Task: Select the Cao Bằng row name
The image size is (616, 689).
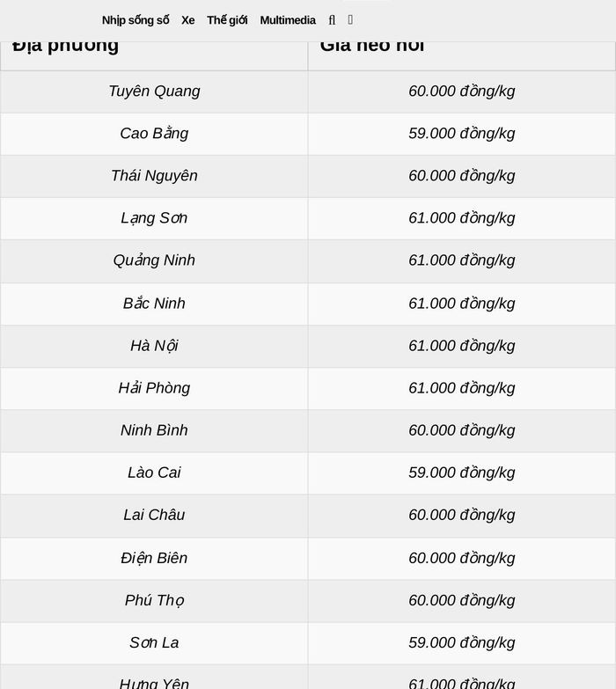Action: point(154,134)
